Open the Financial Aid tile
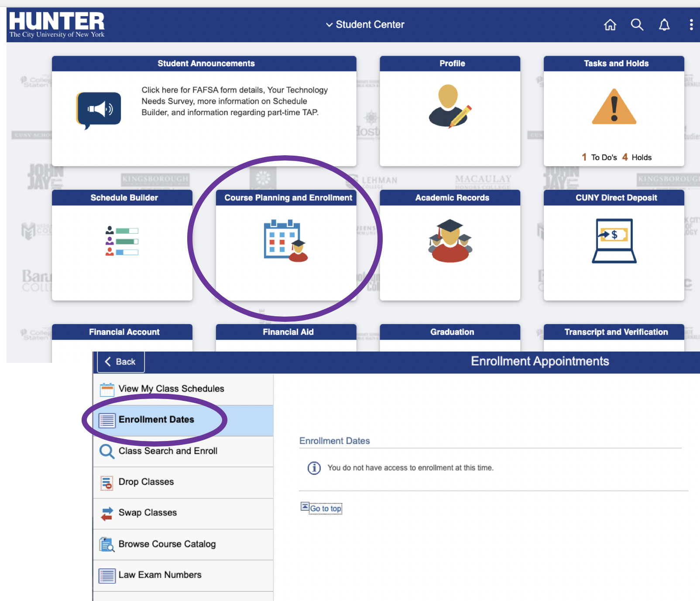The height and width of the screenshot is (601, 700). tap(288, 332)
